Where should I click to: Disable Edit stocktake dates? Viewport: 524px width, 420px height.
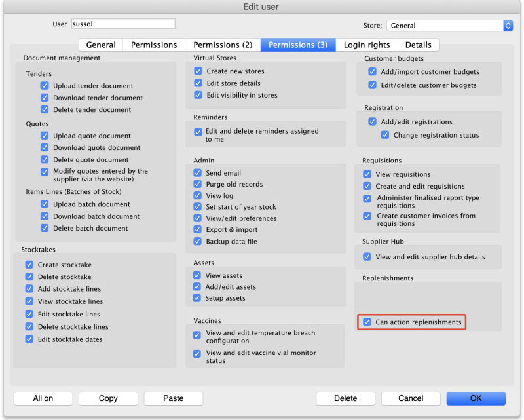[29, 339]
